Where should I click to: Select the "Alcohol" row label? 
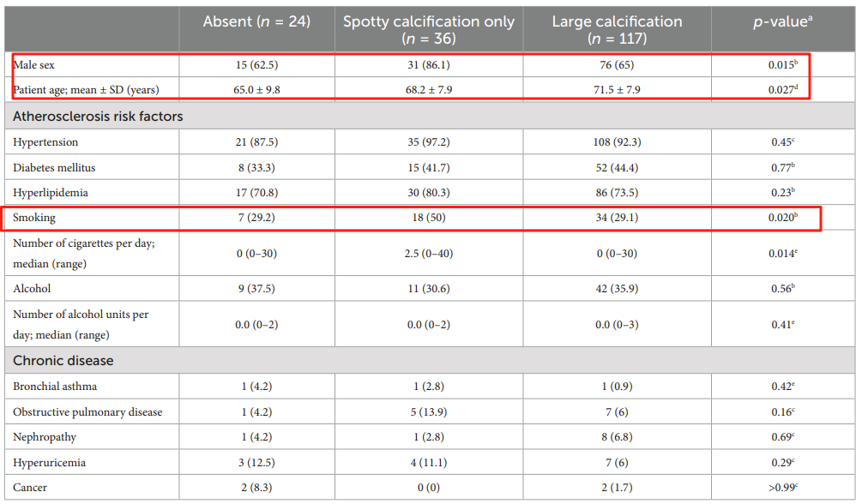(32, 289)
